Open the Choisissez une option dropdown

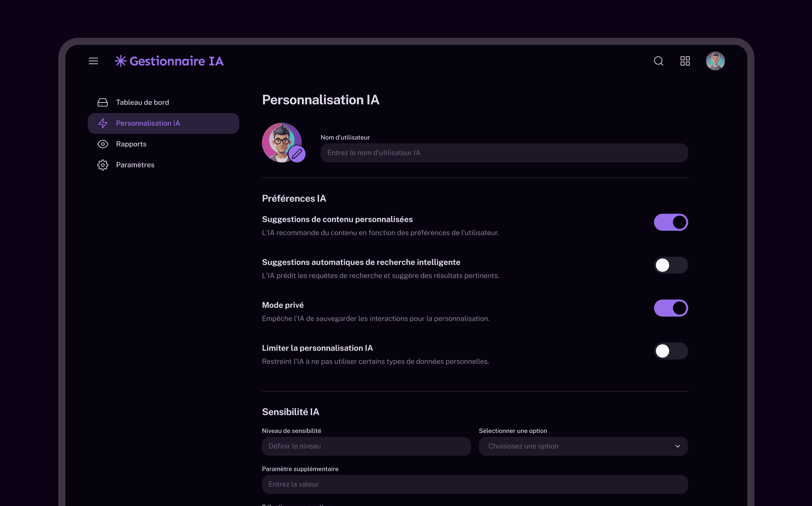pos(583,446)
